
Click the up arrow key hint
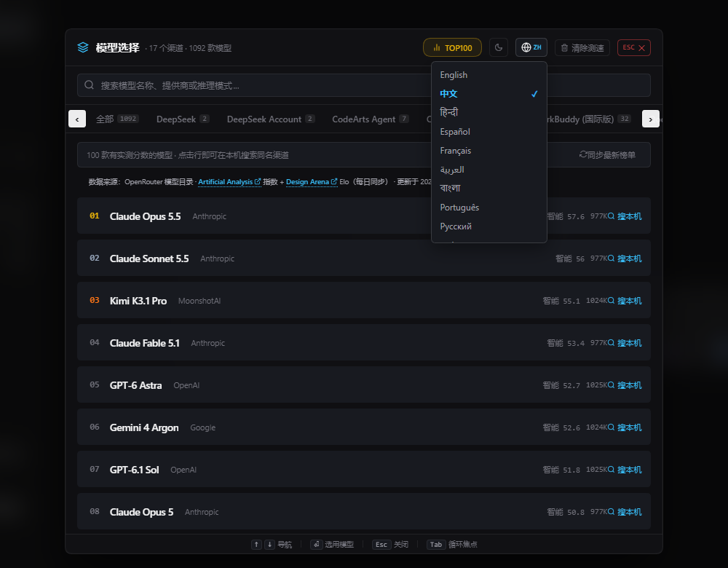tap(256, 544)
